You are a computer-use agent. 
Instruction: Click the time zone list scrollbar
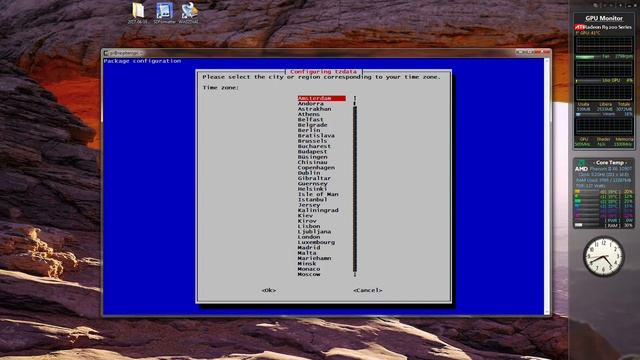click(355, 186)
